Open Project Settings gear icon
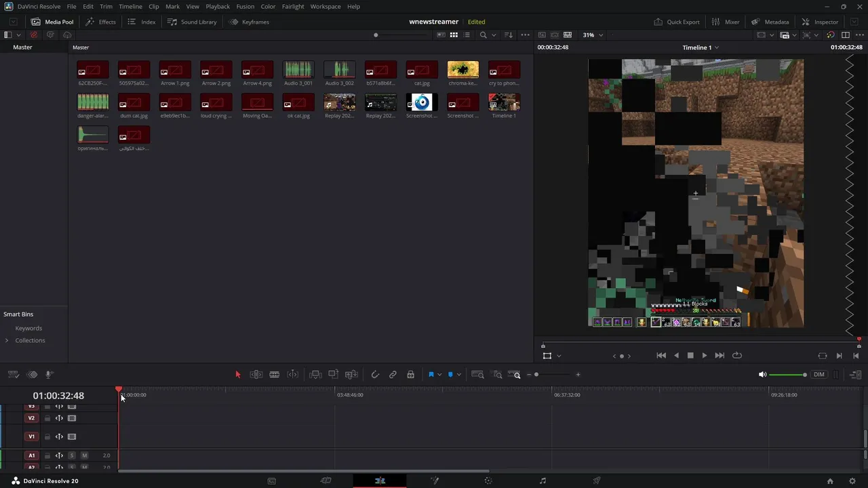This screenshot has width=868, height=488. click(852, 481)
